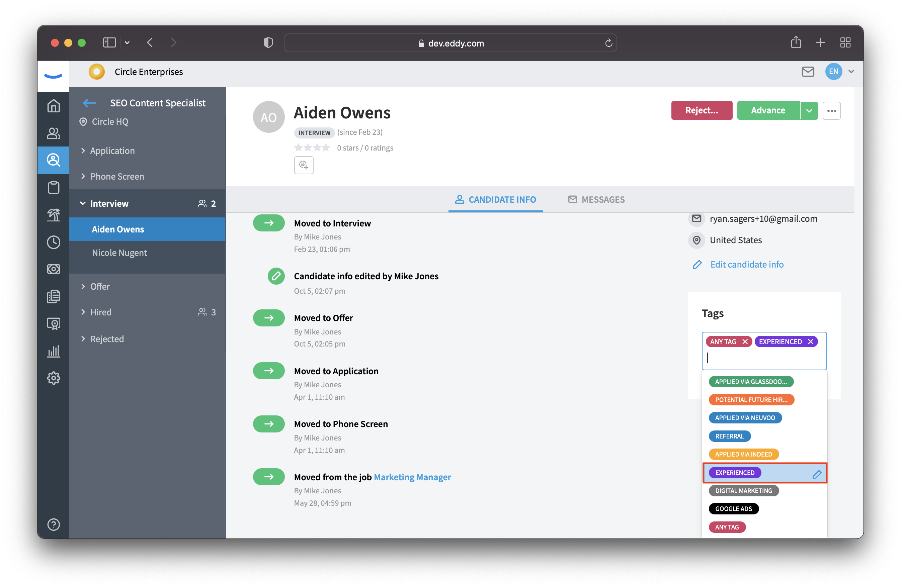Edit the EXPERIENCED tag with pencil icon
This screenshot has height=588, width=901.
tap(817, 474)
